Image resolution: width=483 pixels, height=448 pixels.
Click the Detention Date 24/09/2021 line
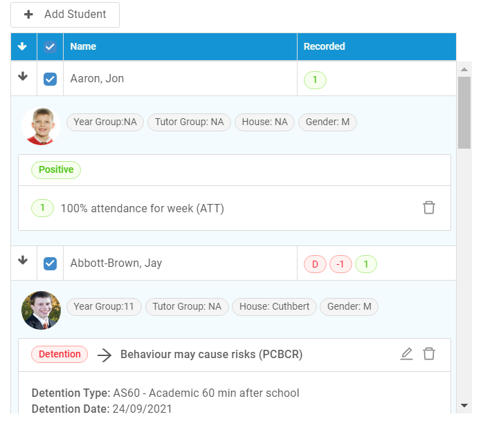102,409
